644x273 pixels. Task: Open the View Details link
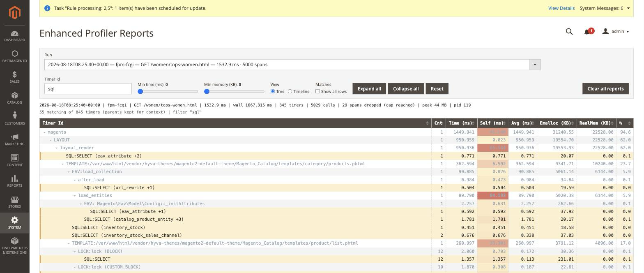point(561,8)
